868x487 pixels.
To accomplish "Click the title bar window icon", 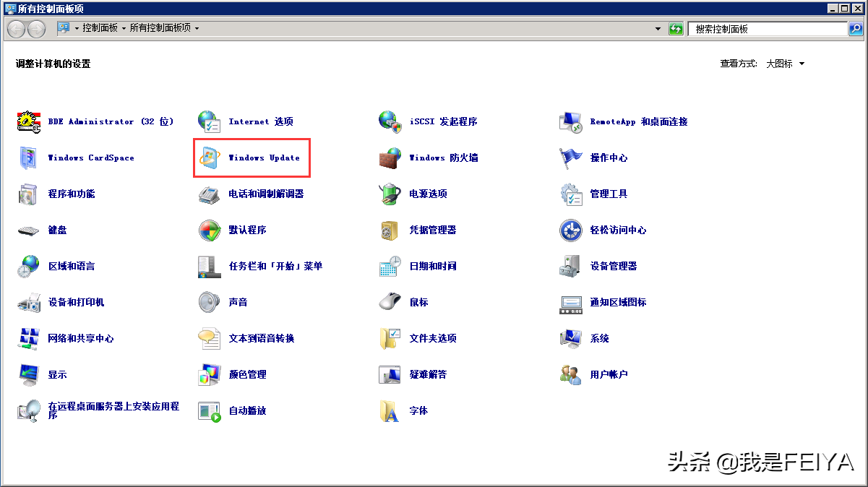I will coord(10,8).
